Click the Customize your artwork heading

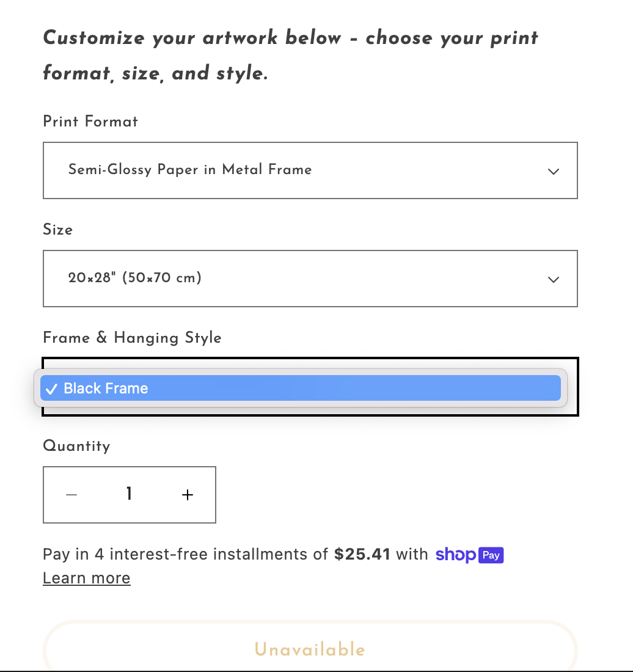coord(290,56)
